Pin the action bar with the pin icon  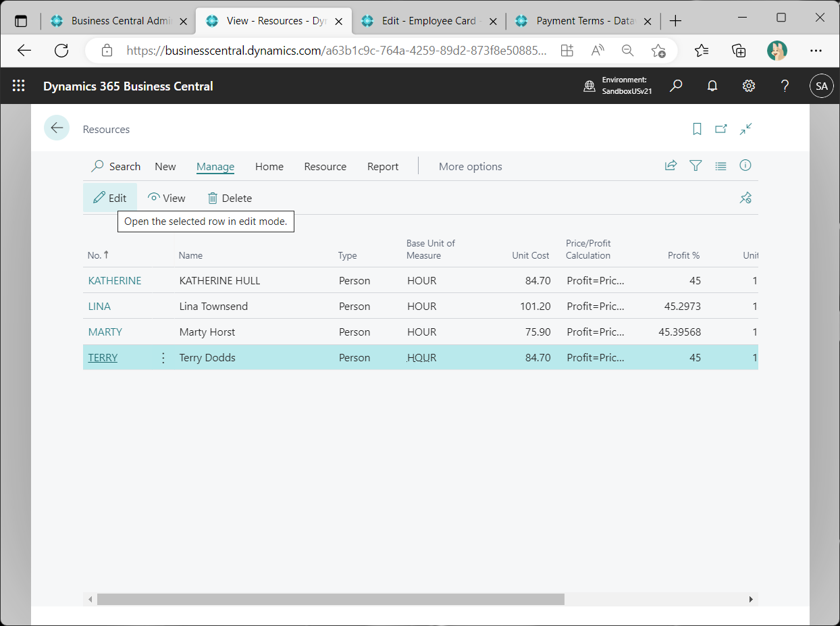click(745, 198)
